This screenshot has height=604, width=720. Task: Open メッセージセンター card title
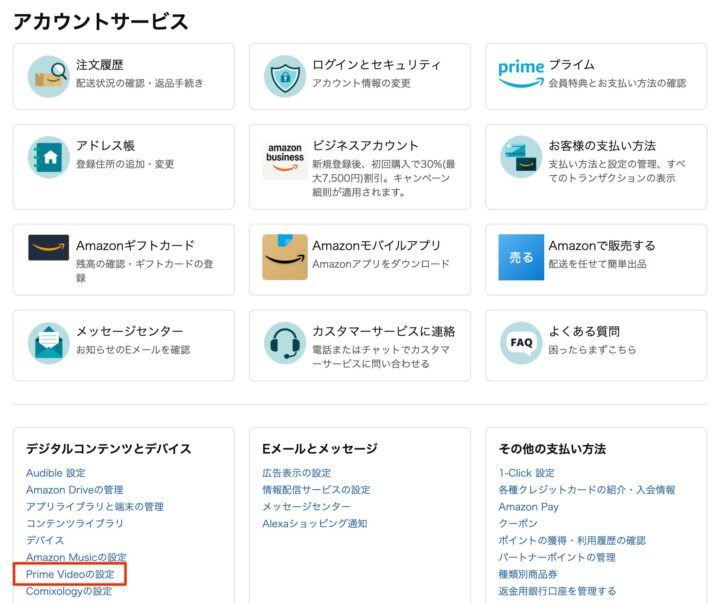(129, 331)
